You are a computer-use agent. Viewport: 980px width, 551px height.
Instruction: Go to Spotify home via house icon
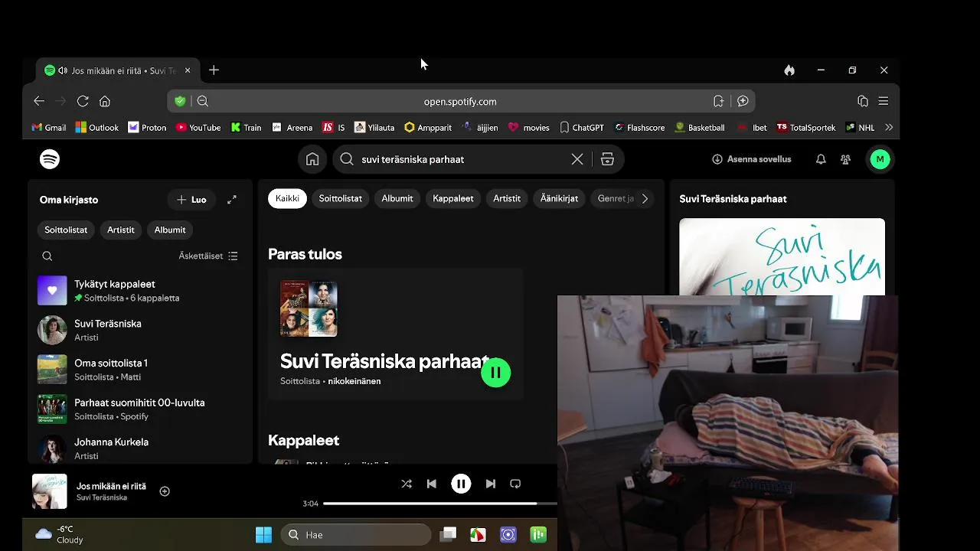[312, 159]
